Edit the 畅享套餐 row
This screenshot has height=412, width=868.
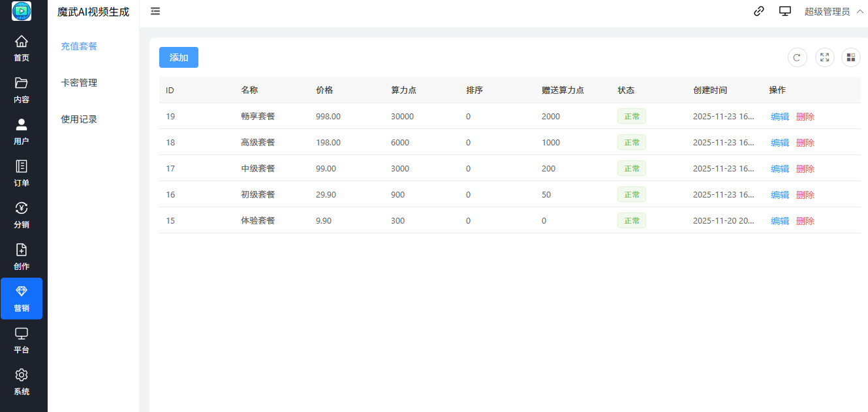click(x=779, y=117)
